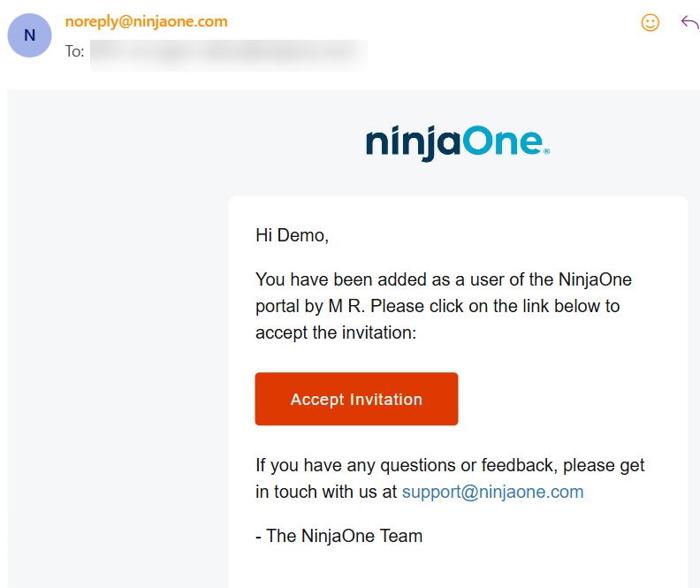This screenshot has height=588, width=700.
Task: Click the smiley emoji reaction icon
Action: 650,23
